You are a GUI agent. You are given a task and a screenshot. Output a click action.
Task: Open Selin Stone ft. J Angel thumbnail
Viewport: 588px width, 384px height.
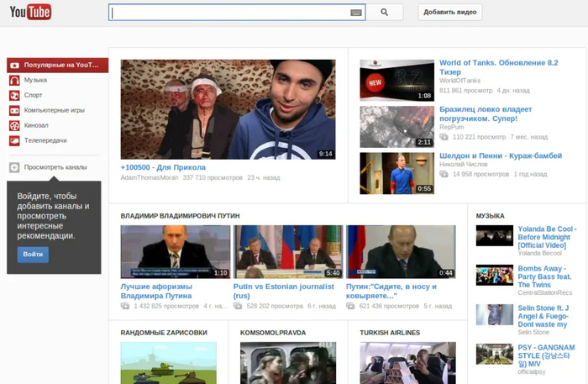(495, 314)
